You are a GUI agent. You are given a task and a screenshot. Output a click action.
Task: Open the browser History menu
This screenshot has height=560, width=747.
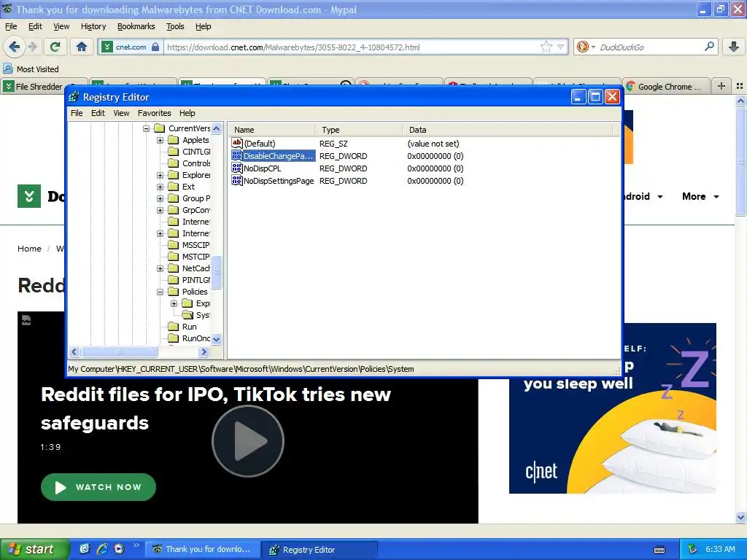click(x=93, y=26)
